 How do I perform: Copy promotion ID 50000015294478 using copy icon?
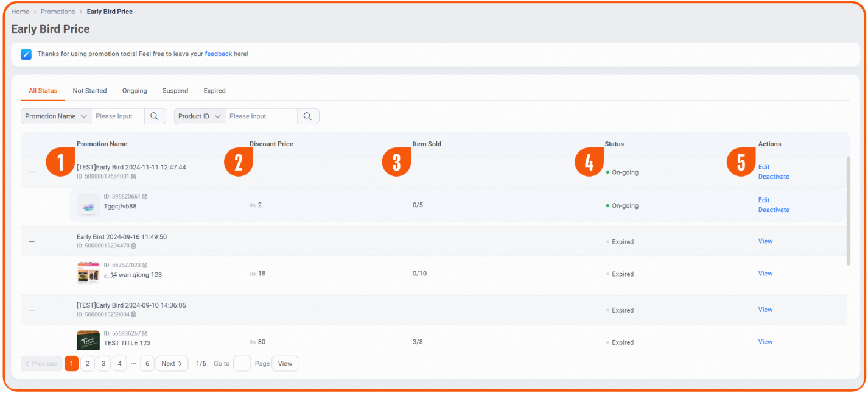coord(134,246)
